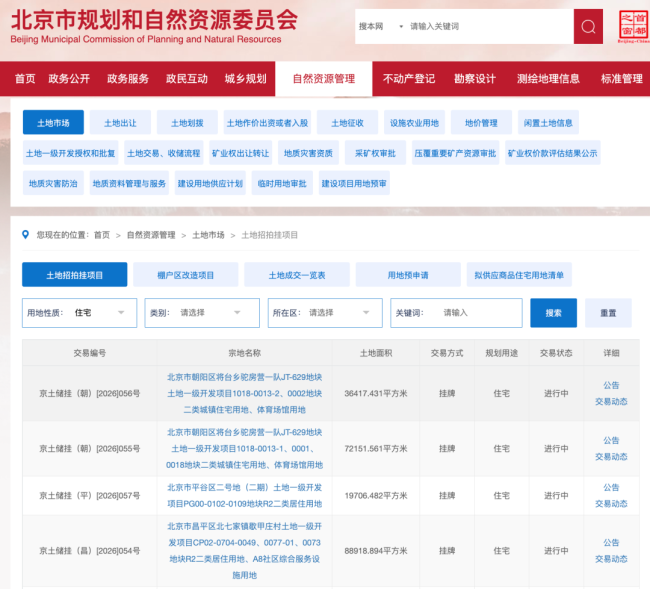
Task: Click the 重置 reset button
Action: pyautogui.click(x=608, y=313)
